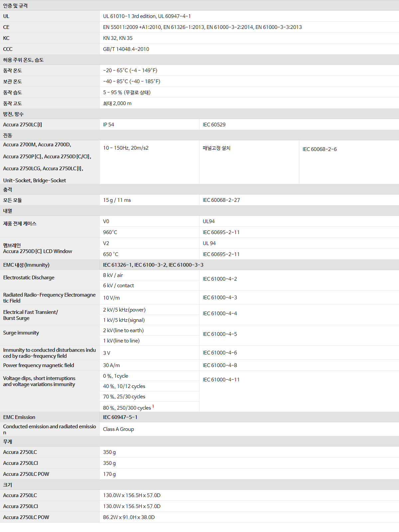The height and width of the screenshot is (532, 399).
Task: Select the '8 kV / air' value
Action: pyautogui.click(x=113, y=275)
